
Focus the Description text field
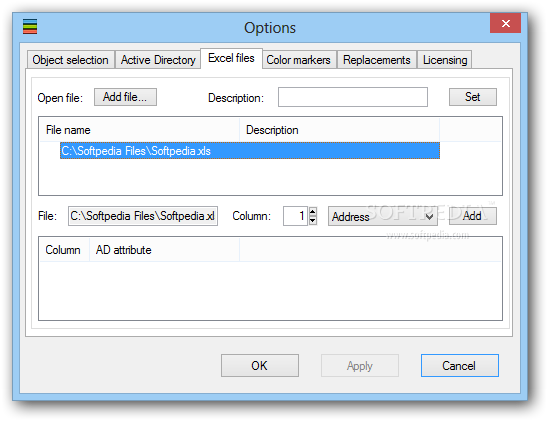[x=353, y=97]
